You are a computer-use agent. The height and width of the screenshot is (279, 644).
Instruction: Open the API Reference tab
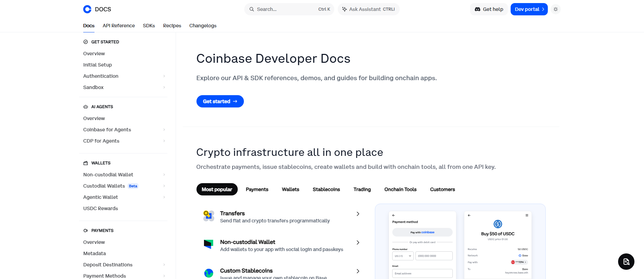tap(119, 26)
